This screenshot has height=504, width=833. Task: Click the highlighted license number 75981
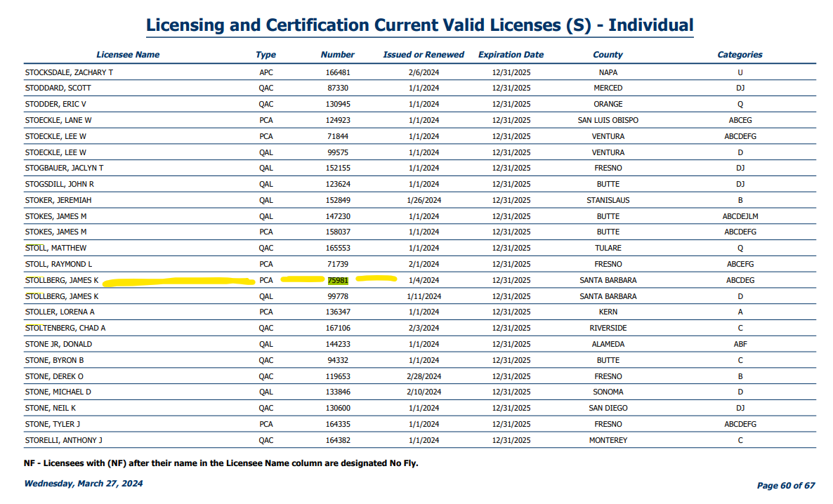click(338, 280)
